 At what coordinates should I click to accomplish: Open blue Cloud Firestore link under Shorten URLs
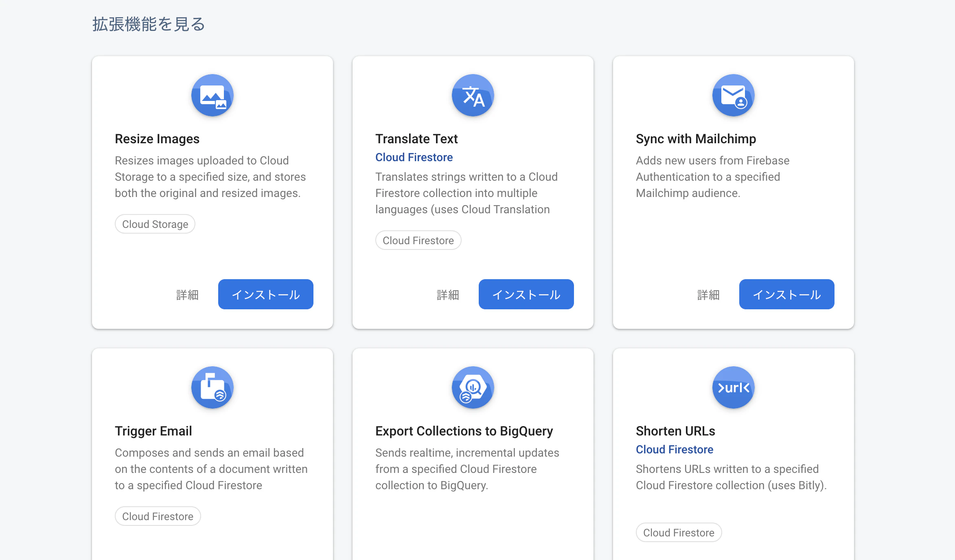click(675, 450)
